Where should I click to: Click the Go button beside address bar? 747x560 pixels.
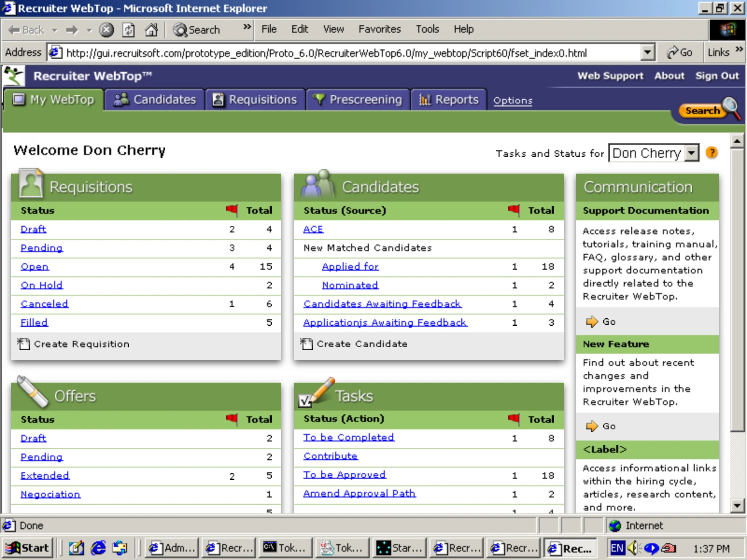click(x=680, y=52)
